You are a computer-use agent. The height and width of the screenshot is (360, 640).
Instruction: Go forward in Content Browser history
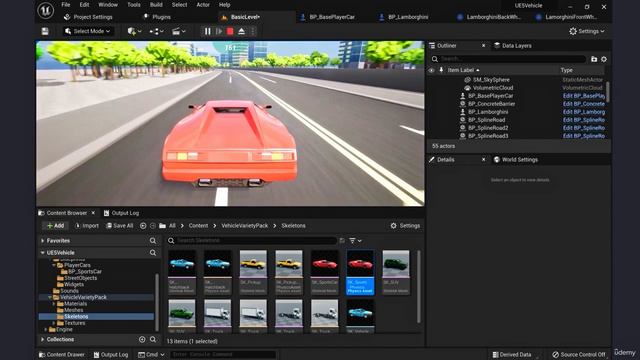click(153, 226)
